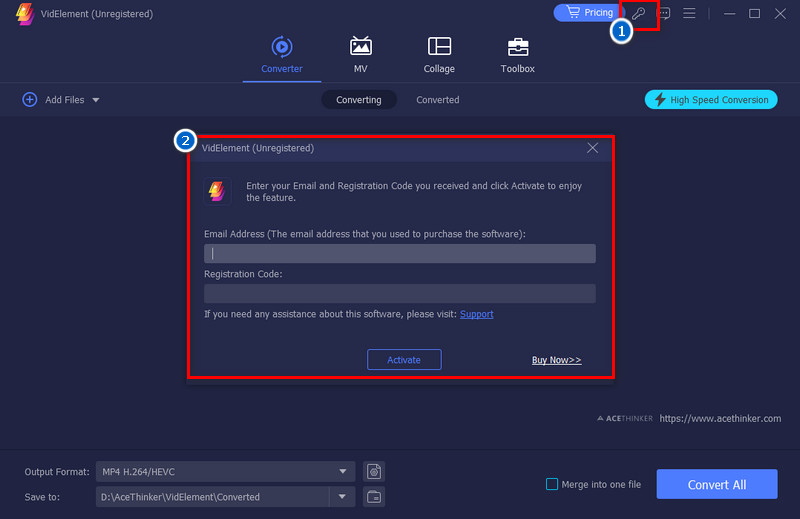Click the Add Files plus icon
The width and height of the screenshot is (800, 519).
[29, 100]
